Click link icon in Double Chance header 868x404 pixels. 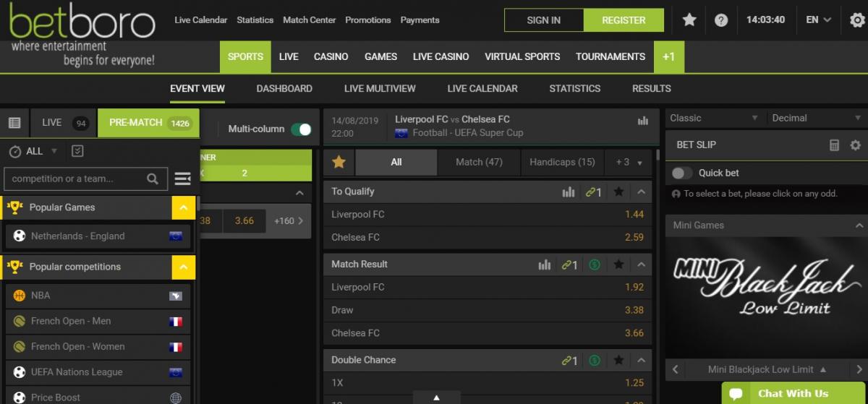pos(570,360)
